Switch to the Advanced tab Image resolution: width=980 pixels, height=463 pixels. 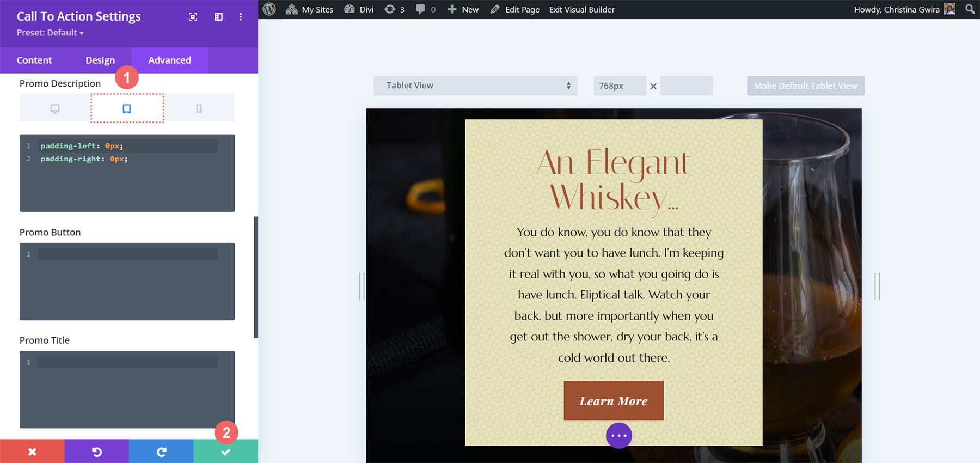pyautogui.click(x=169, y=60)
